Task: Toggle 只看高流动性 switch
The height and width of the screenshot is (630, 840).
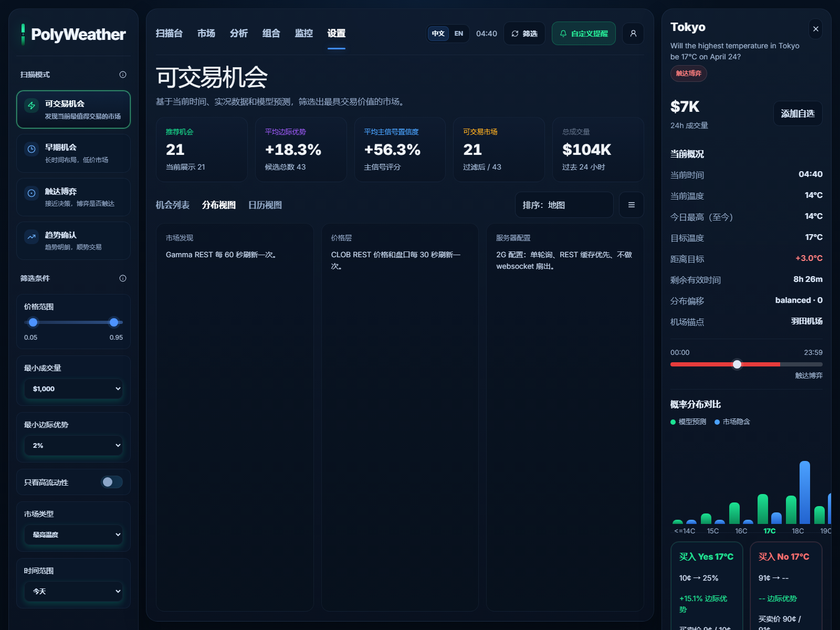Action: click(x=112, y=482)
